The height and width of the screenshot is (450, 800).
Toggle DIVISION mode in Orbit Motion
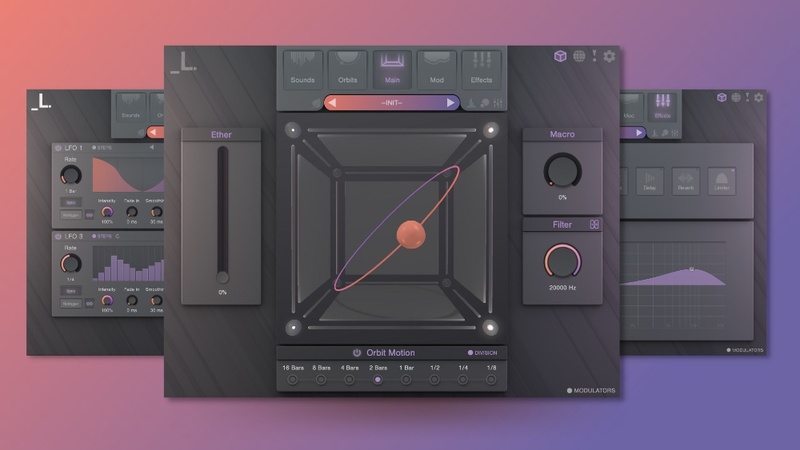click(482, 353)
